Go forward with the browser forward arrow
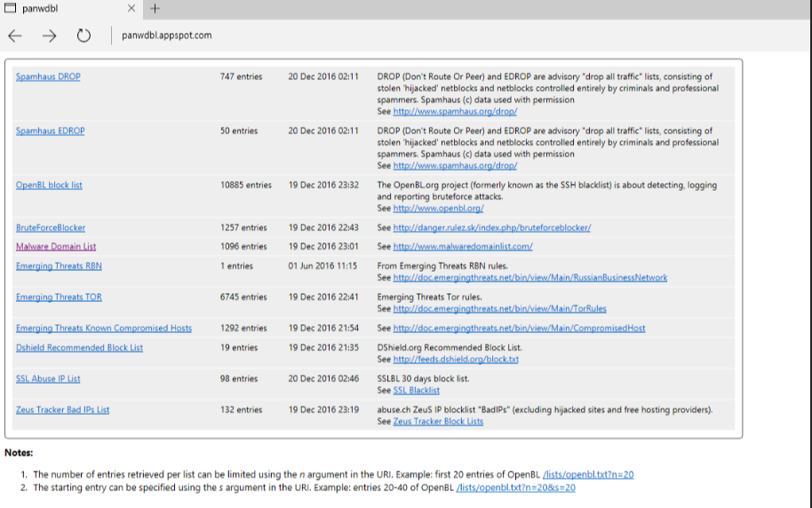The image size is (812, 508). point(49,36)
